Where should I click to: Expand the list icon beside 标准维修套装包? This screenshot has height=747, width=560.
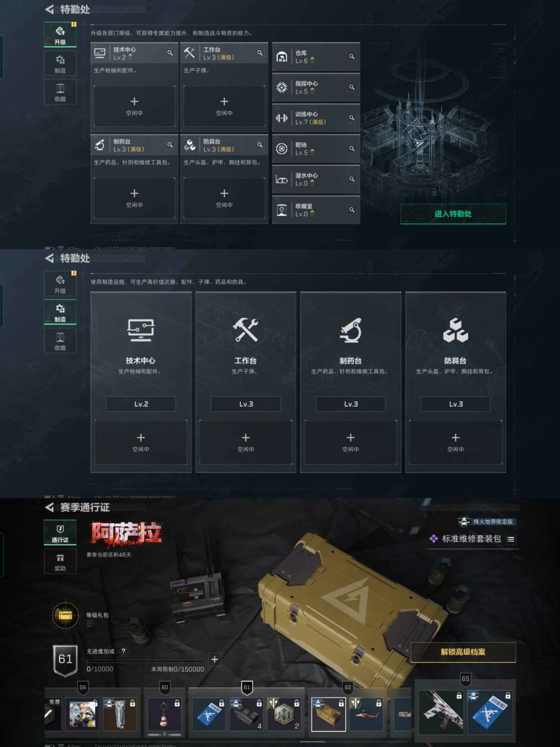pos(511,539)
